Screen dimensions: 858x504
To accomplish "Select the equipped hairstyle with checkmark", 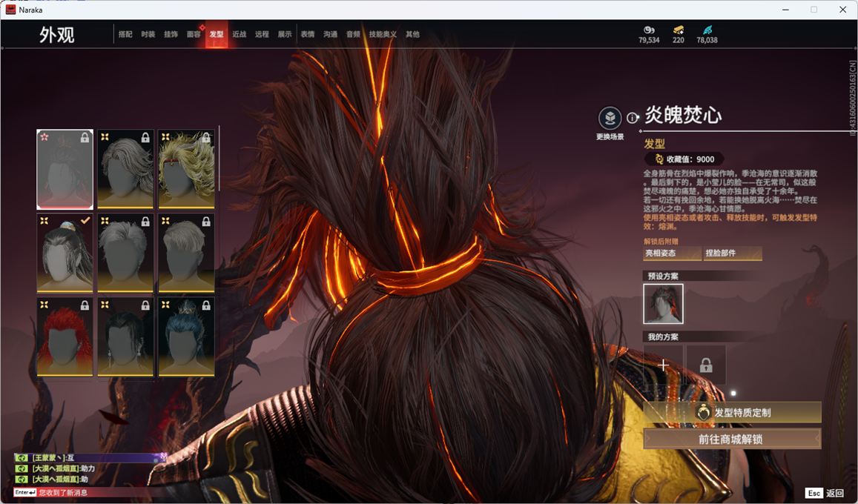I will point(65,253).
